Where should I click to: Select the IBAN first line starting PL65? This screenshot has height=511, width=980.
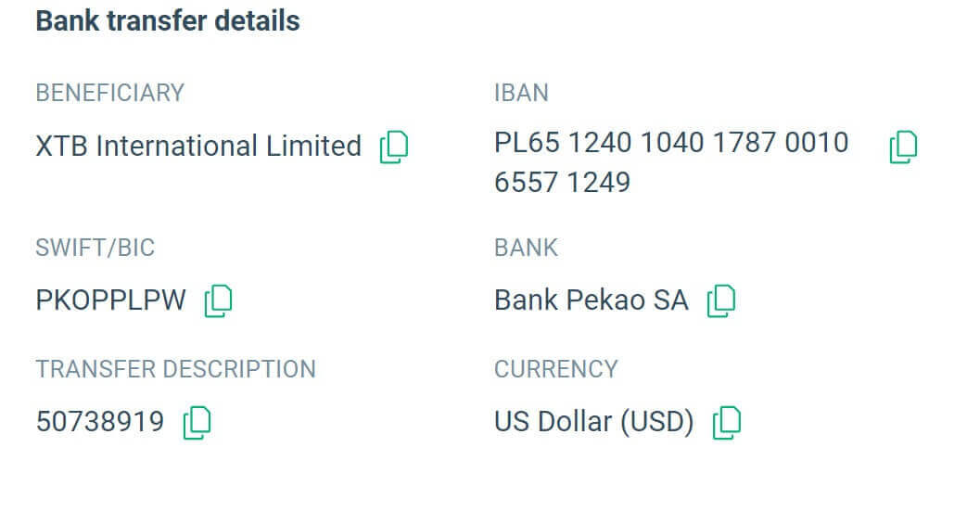(671, 143)
